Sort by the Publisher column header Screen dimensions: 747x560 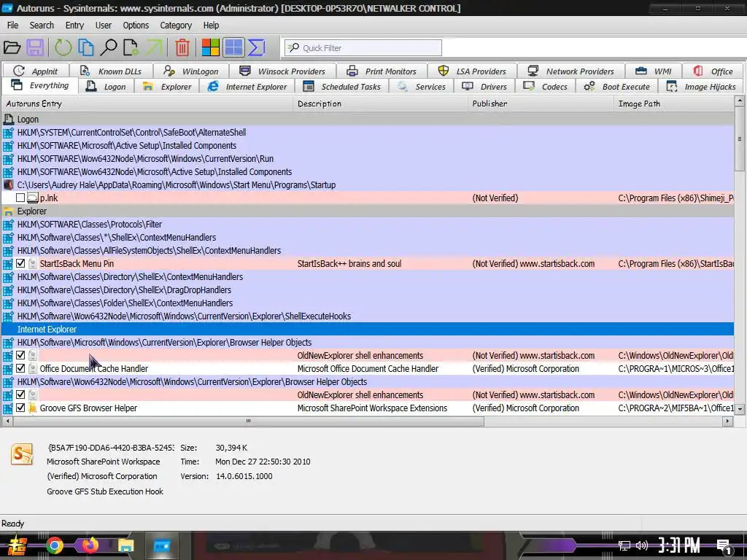click(x=541, y=104)
